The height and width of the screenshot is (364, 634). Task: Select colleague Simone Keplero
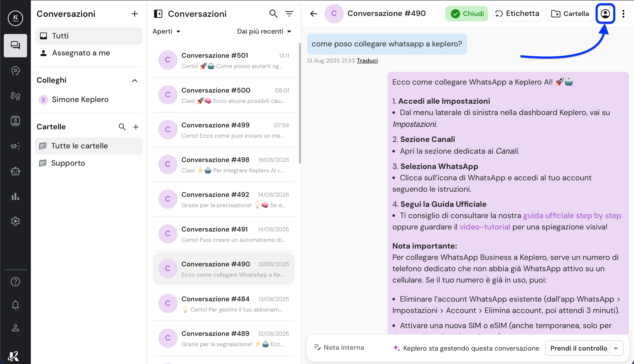tap(89, 100)
